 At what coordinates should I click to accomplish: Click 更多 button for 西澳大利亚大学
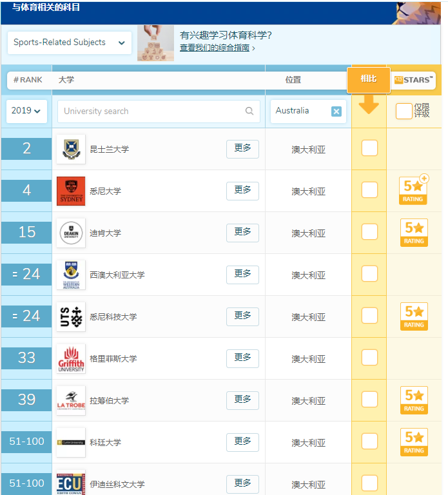(242, 274)
